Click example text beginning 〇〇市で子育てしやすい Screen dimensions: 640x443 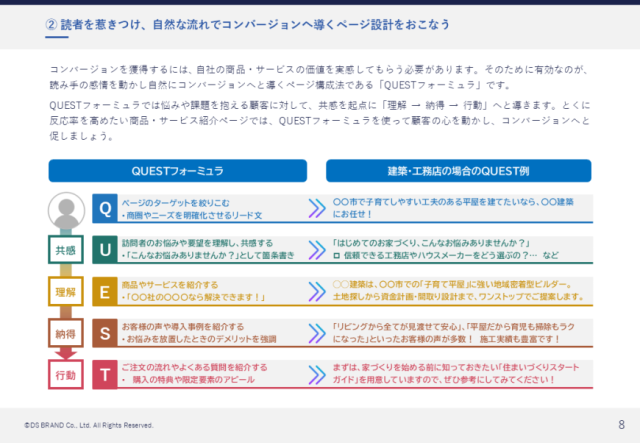point(453,208)
